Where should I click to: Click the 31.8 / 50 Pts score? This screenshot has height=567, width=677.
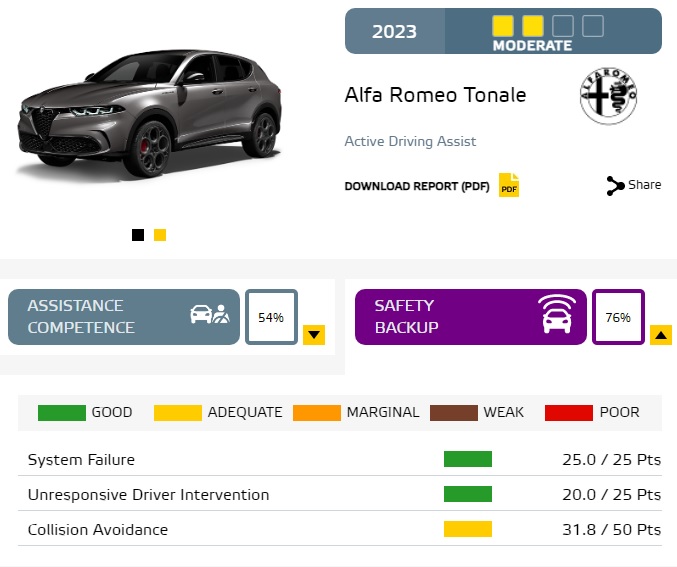611,529
